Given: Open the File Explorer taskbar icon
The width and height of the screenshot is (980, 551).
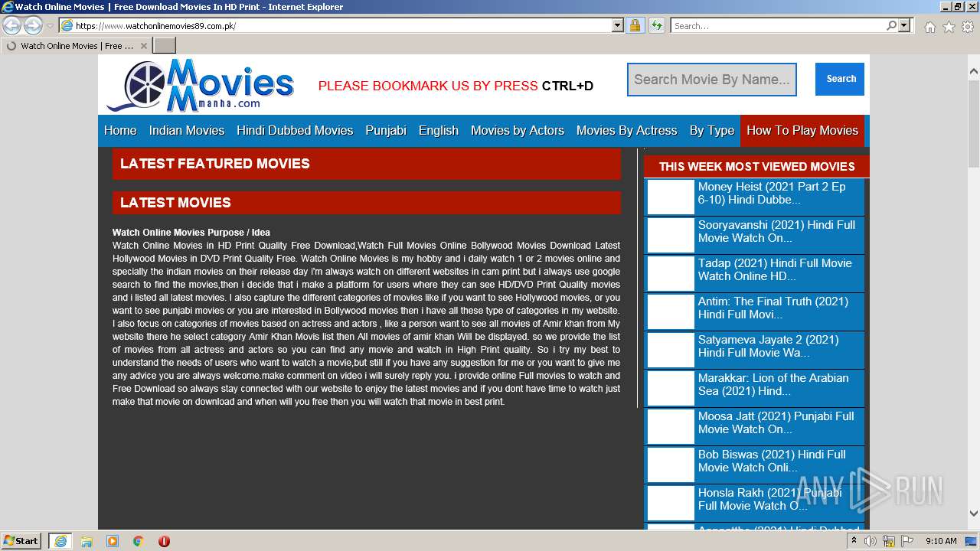Looking at the screenshot, I should click(87, 541).
